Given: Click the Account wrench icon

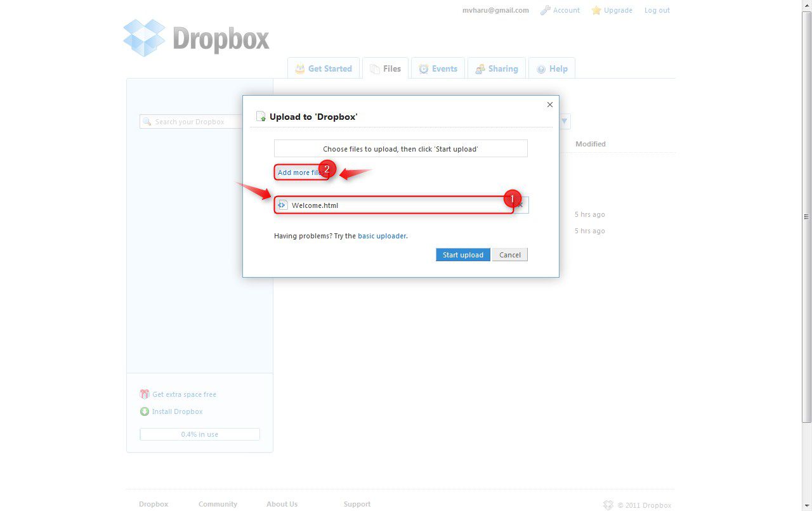Looking at the screenshot, I should coord(545,10).
